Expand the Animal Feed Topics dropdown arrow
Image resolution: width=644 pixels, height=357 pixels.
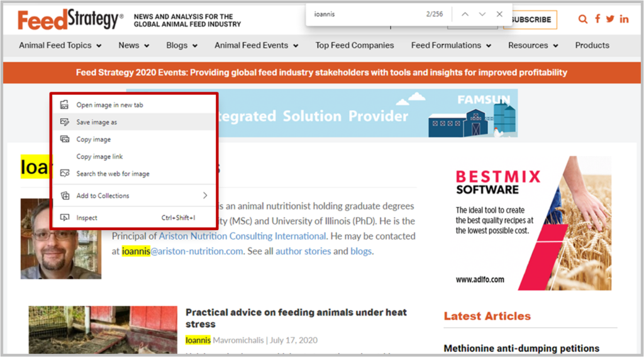point(99,46)
